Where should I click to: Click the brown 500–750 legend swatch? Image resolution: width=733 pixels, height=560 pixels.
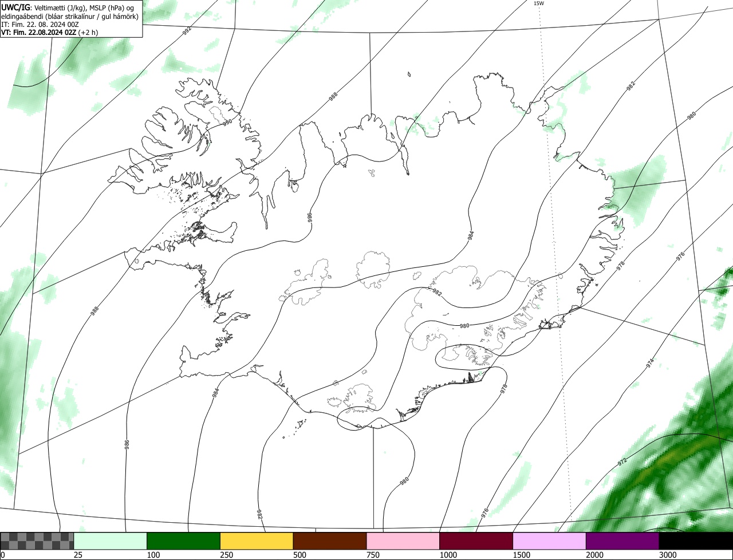point(330,541)
